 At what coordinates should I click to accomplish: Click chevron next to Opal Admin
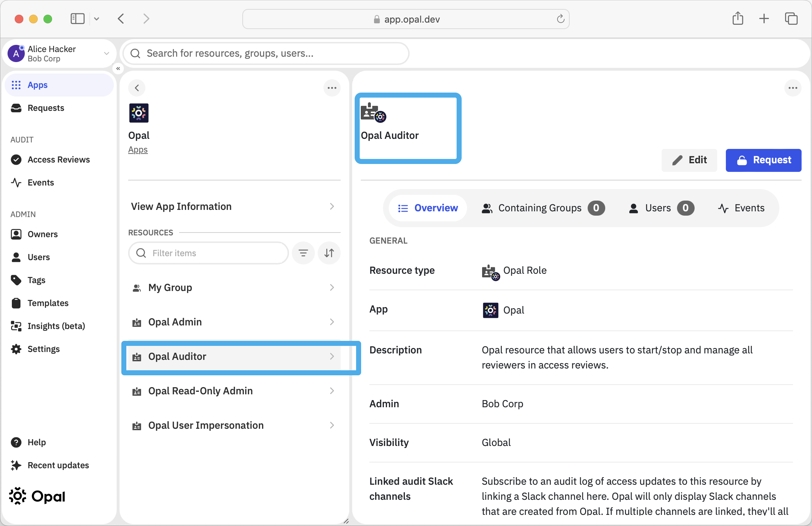(332, 322)
